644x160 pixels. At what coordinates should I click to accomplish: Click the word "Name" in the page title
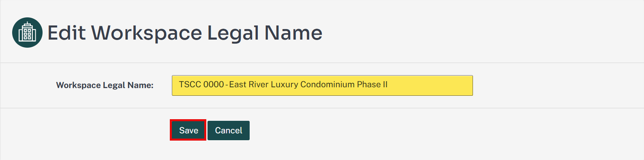click(x=293, y=33)
